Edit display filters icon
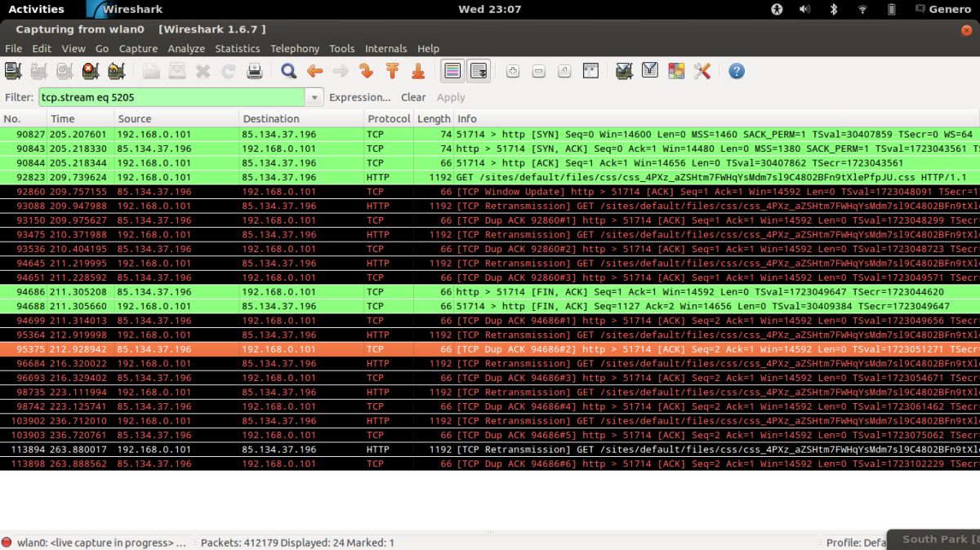 [x=650, y=71]
